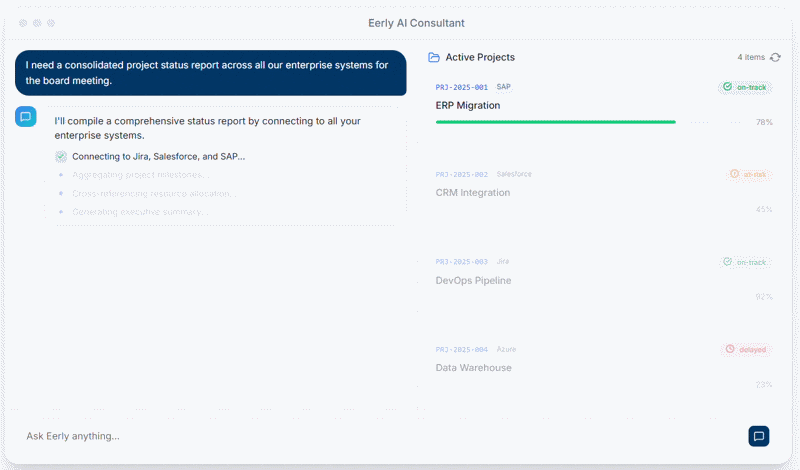Click the on-track badge for DevOps Pipeline
This screenshot has width=800, height=470.
pos(745,262)
